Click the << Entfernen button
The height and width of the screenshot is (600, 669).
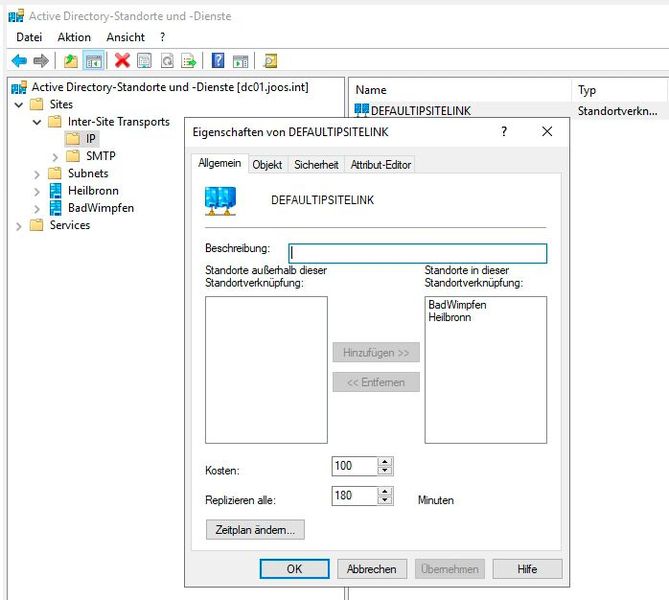[x=376, y=382]
